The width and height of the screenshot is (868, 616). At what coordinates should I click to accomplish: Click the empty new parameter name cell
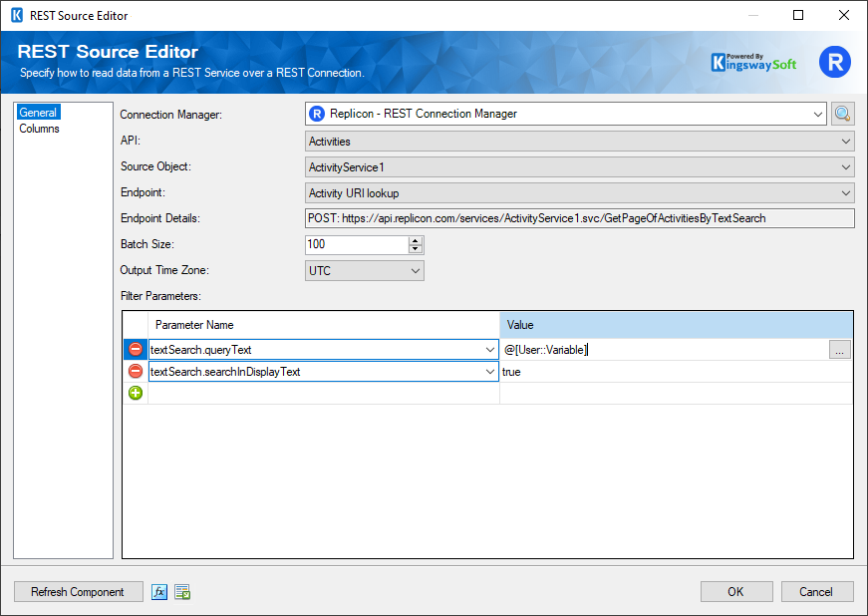[x=324, y=393]
